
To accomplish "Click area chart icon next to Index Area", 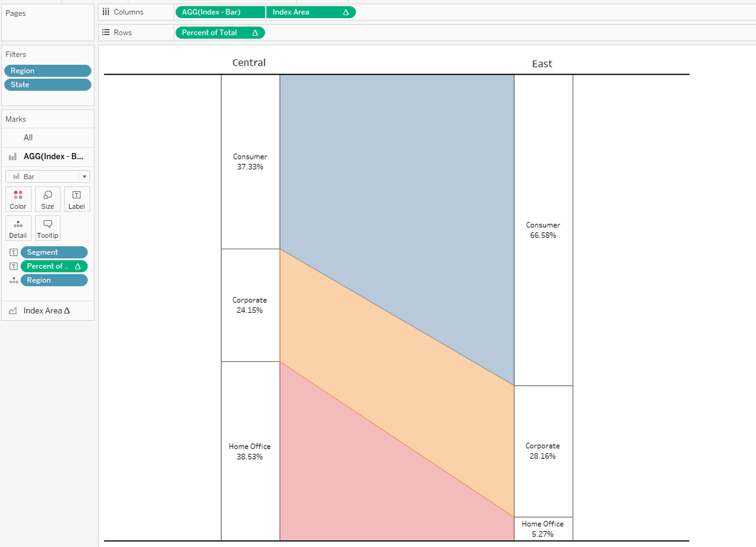I will (13, 311).
